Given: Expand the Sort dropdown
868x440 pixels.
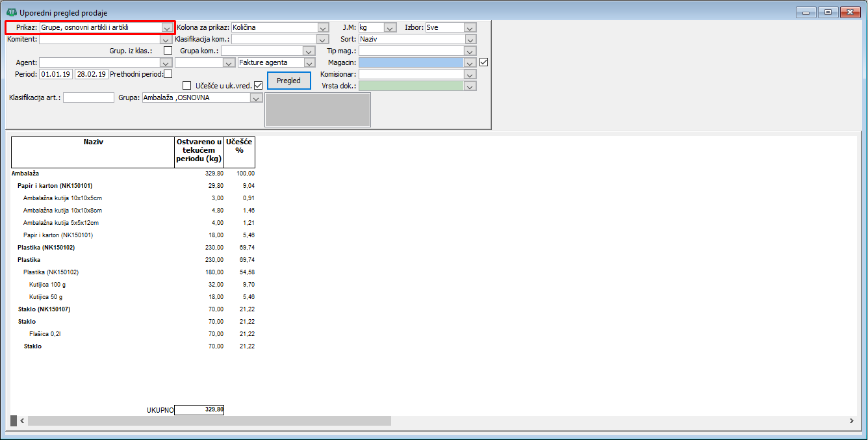Looking at the screenshot, I should (470, 40).
